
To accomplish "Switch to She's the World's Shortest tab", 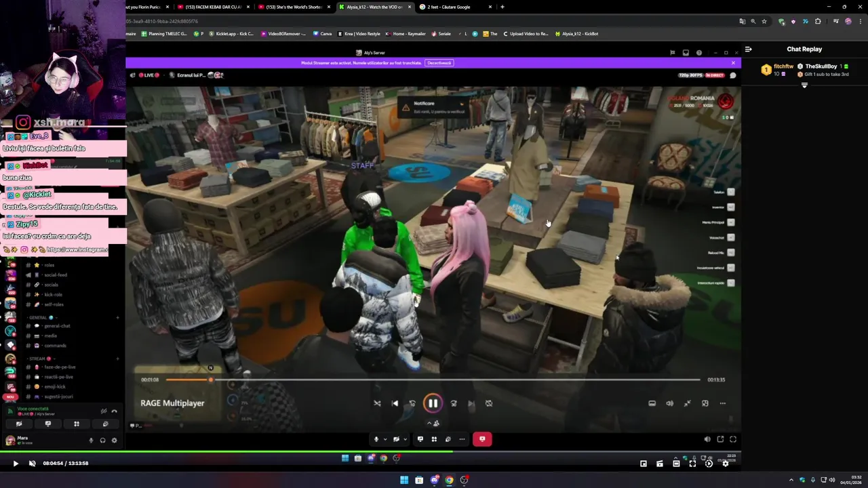I will click(293, 7).
